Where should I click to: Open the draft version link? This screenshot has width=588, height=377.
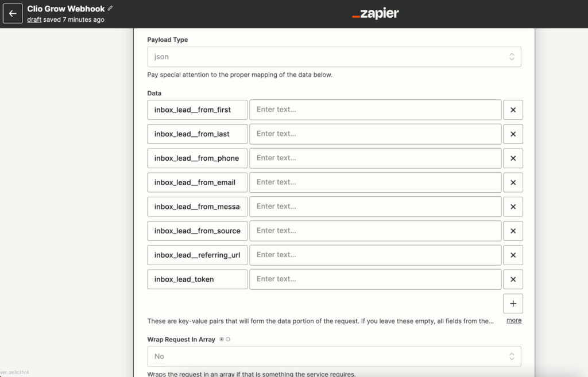pos(34,20)
